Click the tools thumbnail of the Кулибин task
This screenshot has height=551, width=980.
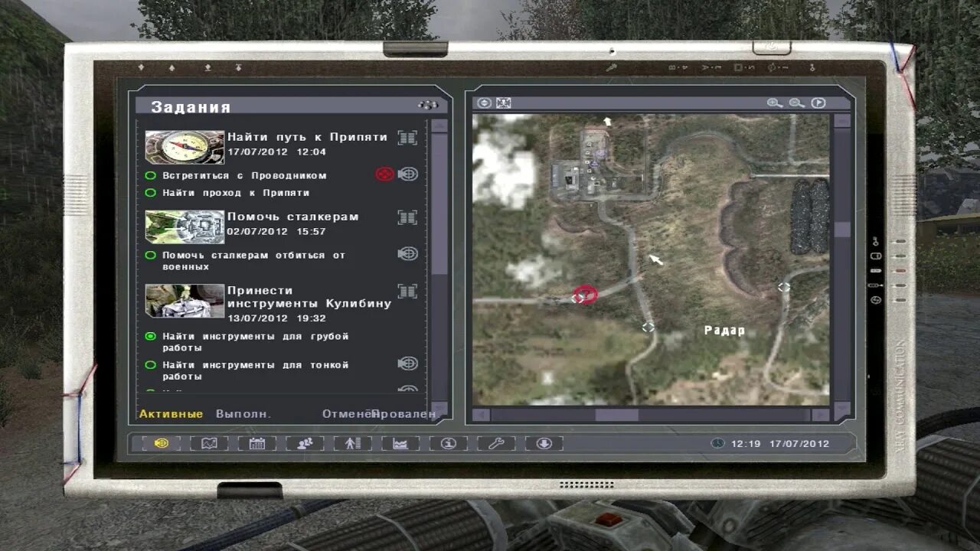tap(185, 301)
